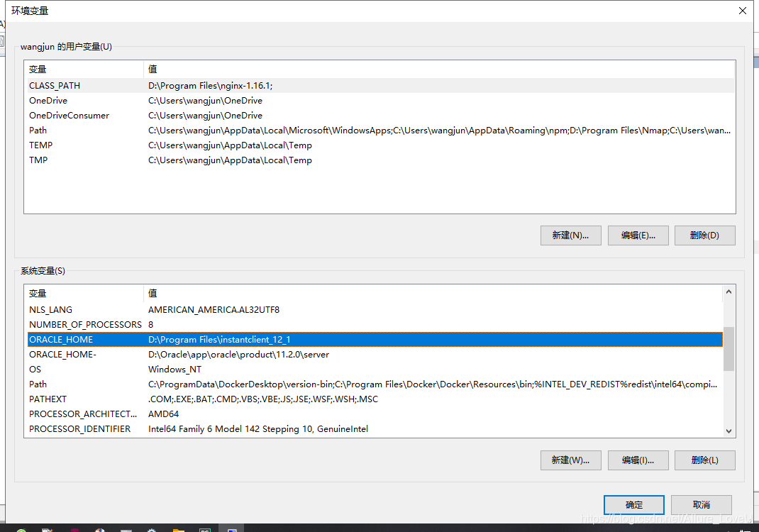759x532 pixels.
Task: Cancel the dialog with 取消
Action: [701, 504]
